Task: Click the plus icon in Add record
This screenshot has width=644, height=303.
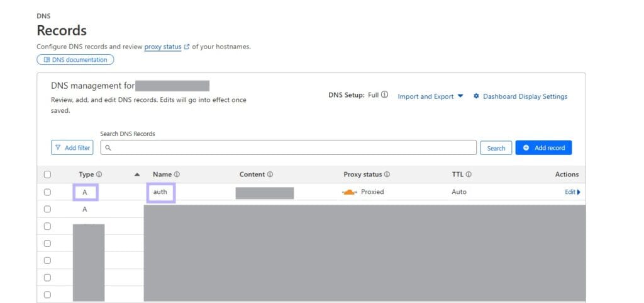Action: [x=526, y=147]
